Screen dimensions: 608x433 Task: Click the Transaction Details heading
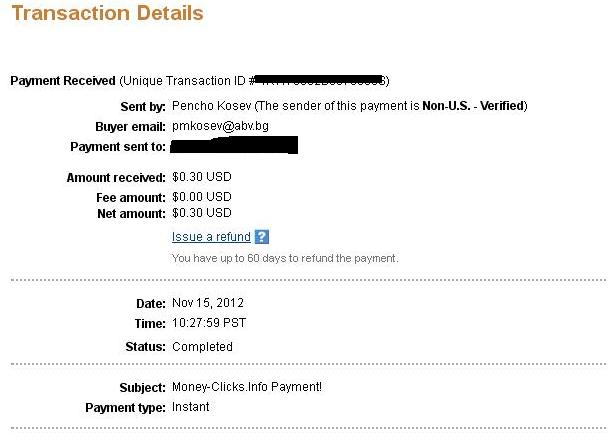(106, 13)
